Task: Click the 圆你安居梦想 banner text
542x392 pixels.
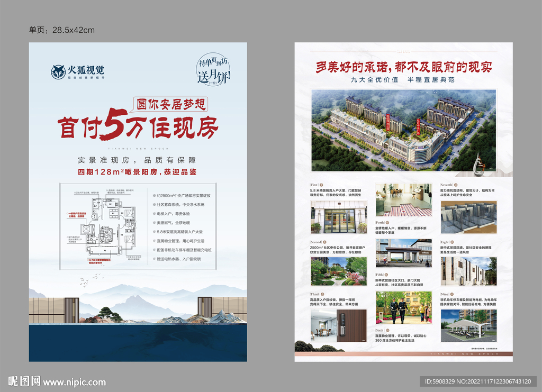Action: pyautogui.click(x=171, y=104)
